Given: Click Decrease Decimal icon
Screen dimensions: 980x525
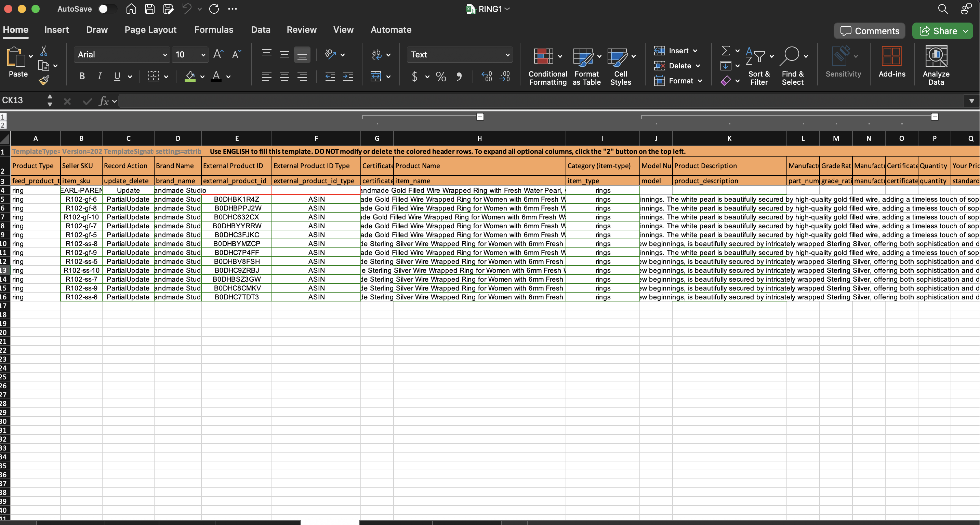Looking at the screenshot, I should (x=504, y=77).
